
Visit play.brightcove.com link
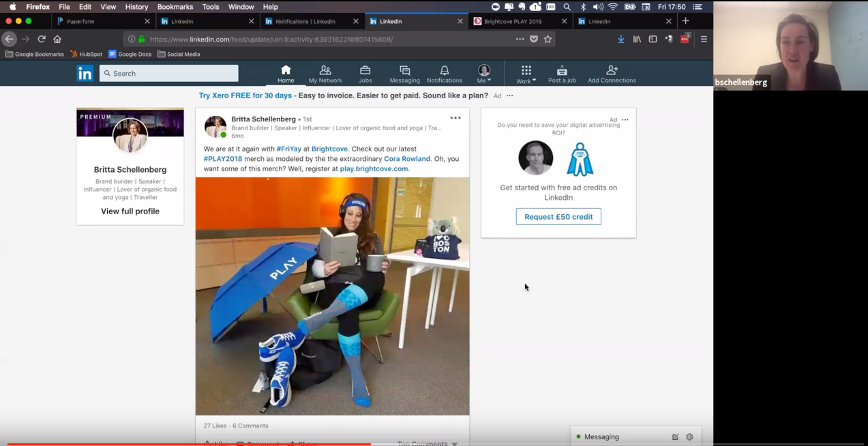pyautogui.click(x=374, y=168)
